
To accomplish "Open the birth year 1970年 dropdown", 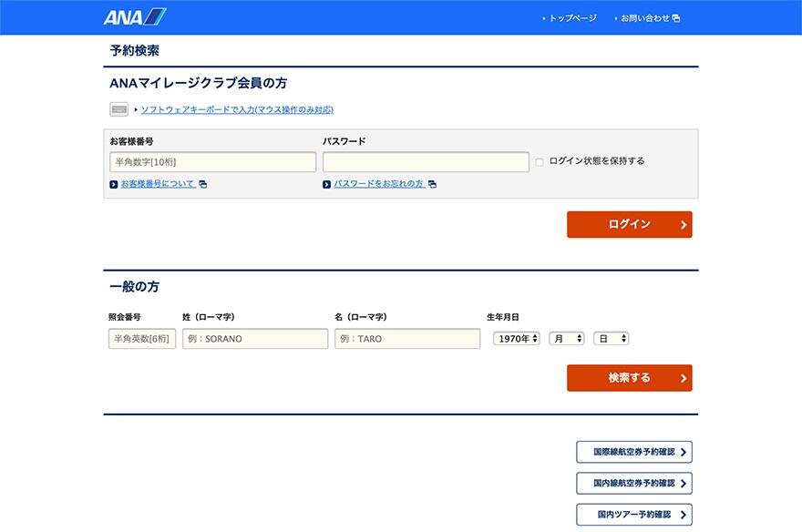I will (516, 339).
